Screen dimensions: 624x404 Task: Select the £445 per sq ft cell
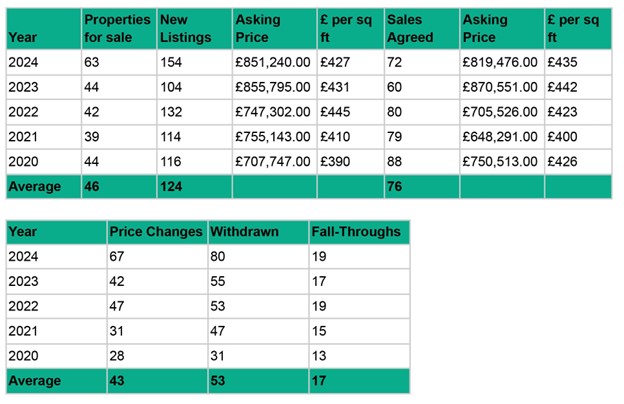(x=334, y=112)
